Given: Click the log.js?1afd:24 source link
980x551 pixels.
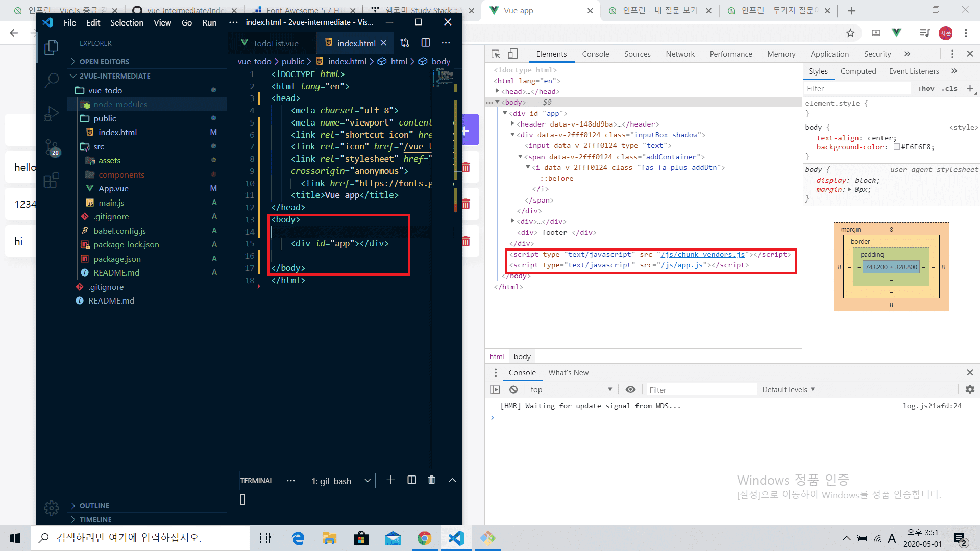Looking at the screenshot, I should tap(932, 406).
